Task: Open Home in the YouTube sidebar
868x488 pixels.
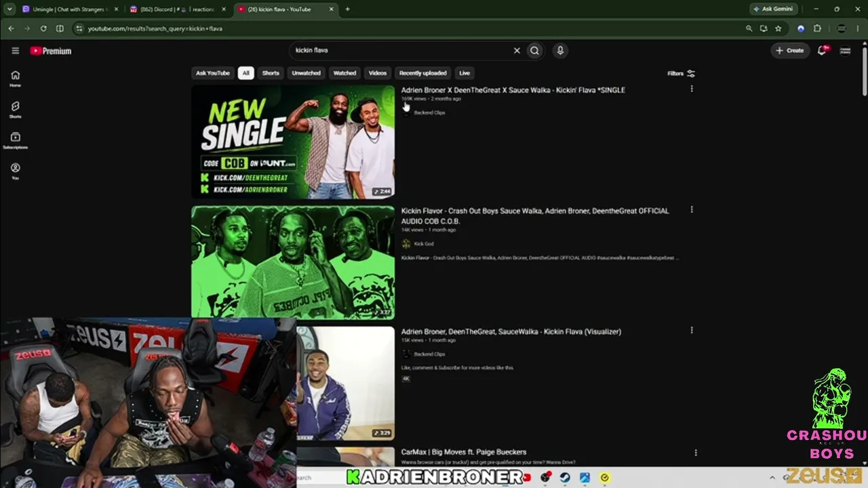Action: [x=15, y=79]
